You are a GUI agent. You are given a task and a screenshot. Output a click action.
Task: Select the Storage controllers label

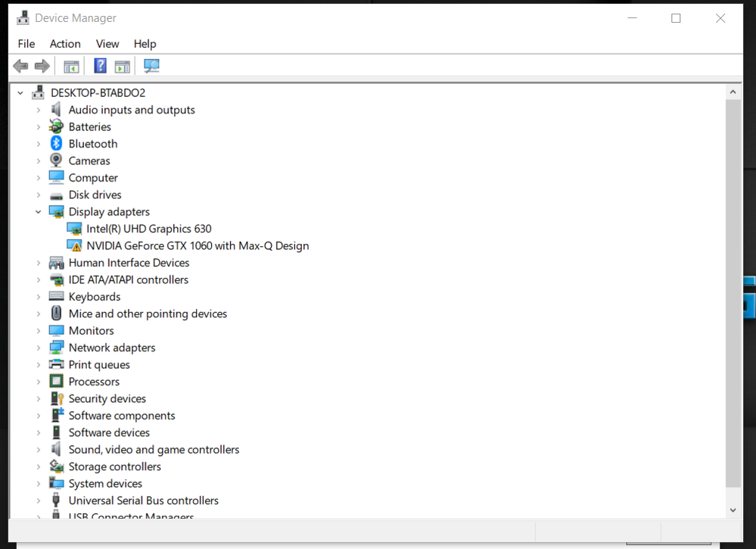click(x=115, y=466)
